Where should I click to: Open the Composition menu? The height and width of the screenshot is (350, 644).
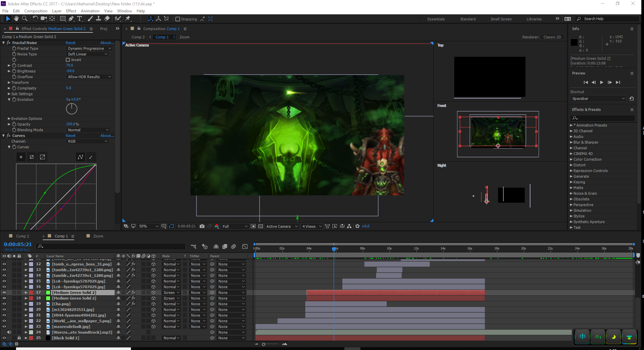point(36,11)
